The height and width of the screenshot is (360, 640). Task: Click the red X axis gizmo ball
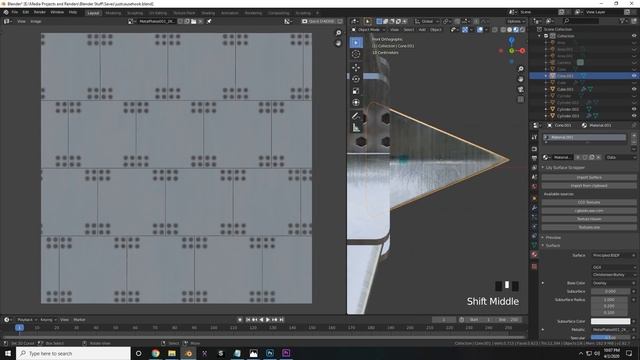point(522,51)
